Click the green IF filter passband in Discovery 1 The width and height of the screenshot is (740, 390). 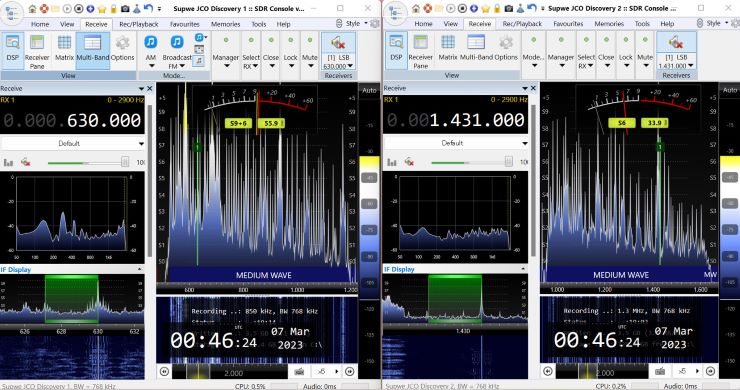click(71, 299)
